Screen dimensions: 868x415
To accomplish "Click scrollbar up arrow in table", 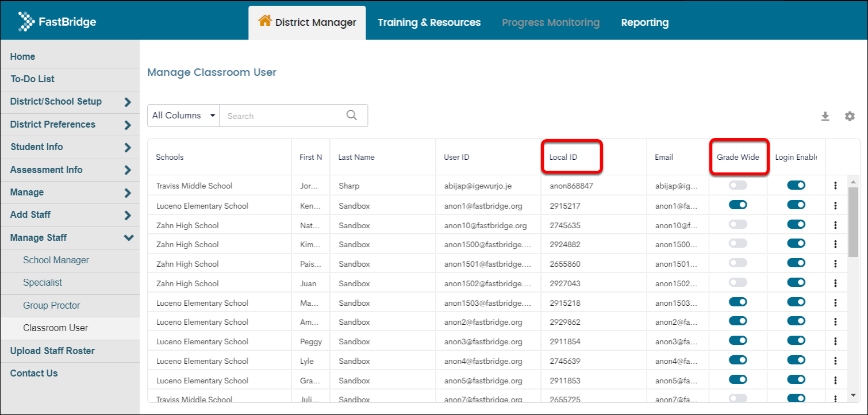I will [x=854, y=182].
